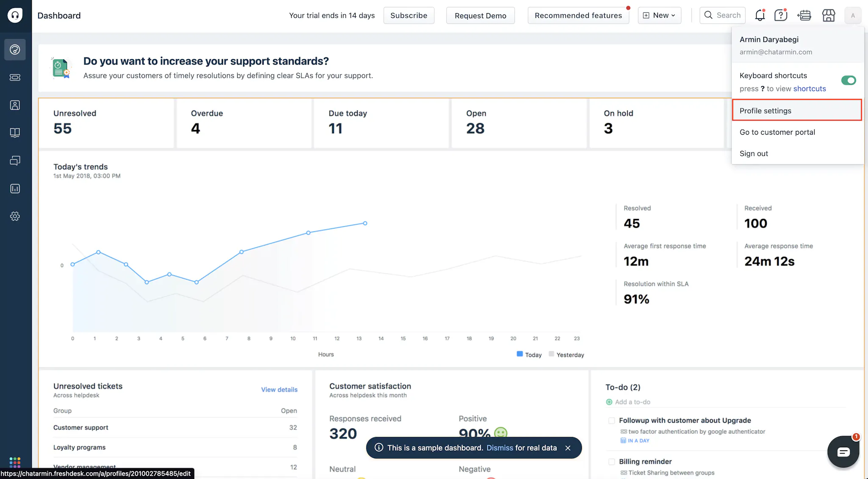Toggle the Today legend color swatch

tap(520, 354)
